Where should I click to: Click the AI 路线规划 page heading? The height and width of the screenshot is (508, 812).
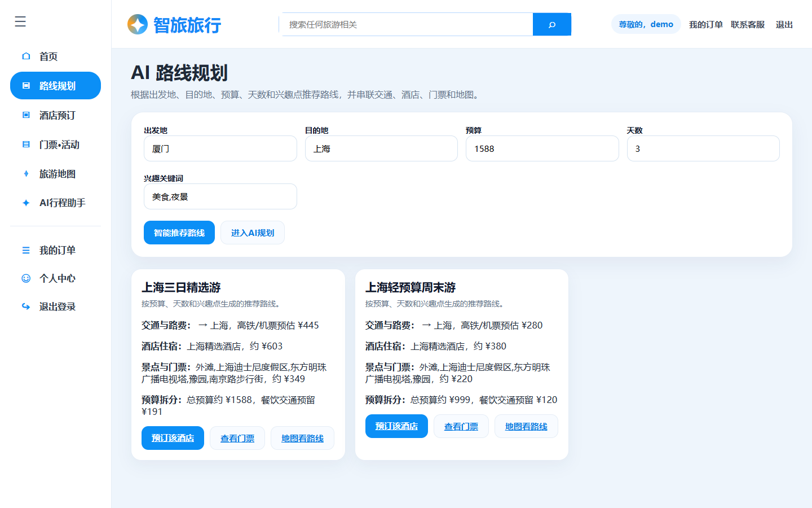tap(179, 73)
